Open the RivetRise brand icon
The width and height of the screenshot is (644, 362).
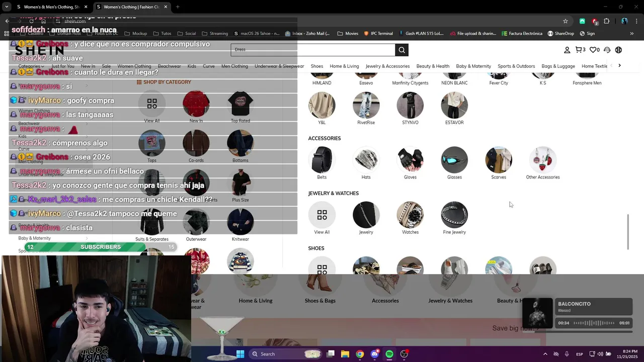pos(366,105)
